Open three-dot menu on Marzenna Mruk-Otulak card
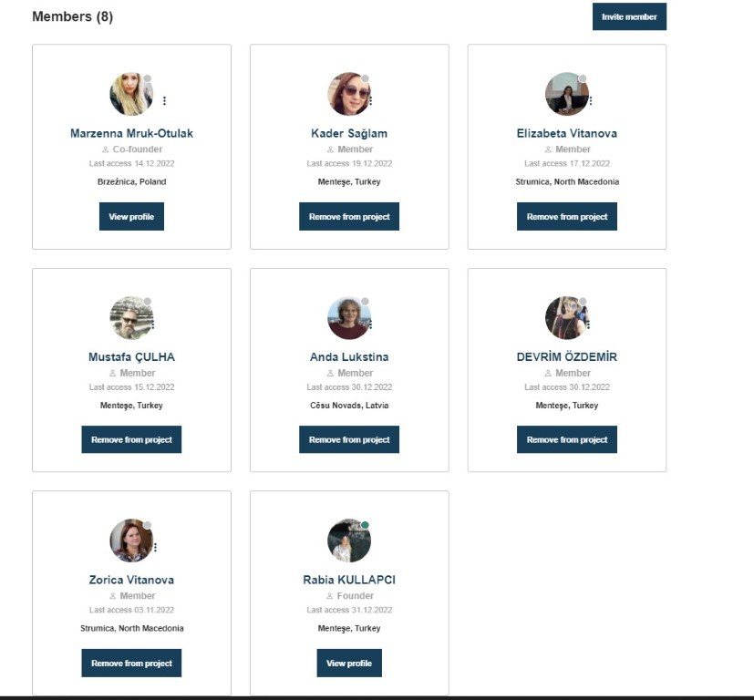The width and height of the screenshot is (754, 700). [164, 100]
